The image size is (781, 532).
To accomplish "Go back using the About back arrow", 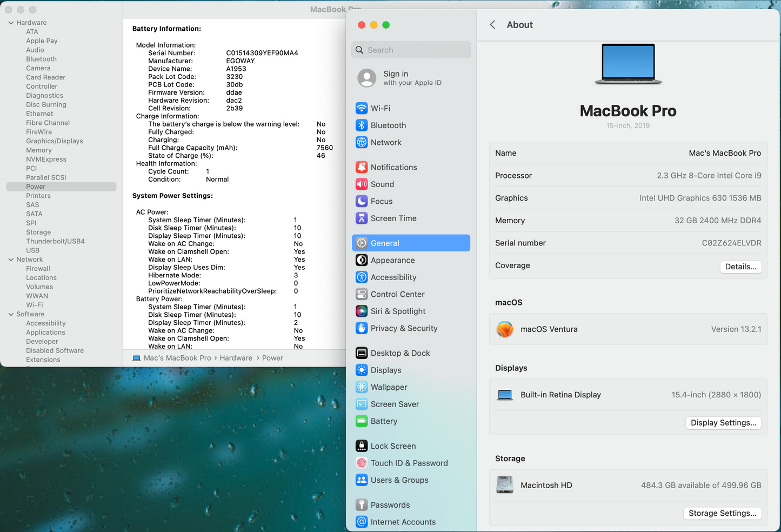I will coord(492,24).
